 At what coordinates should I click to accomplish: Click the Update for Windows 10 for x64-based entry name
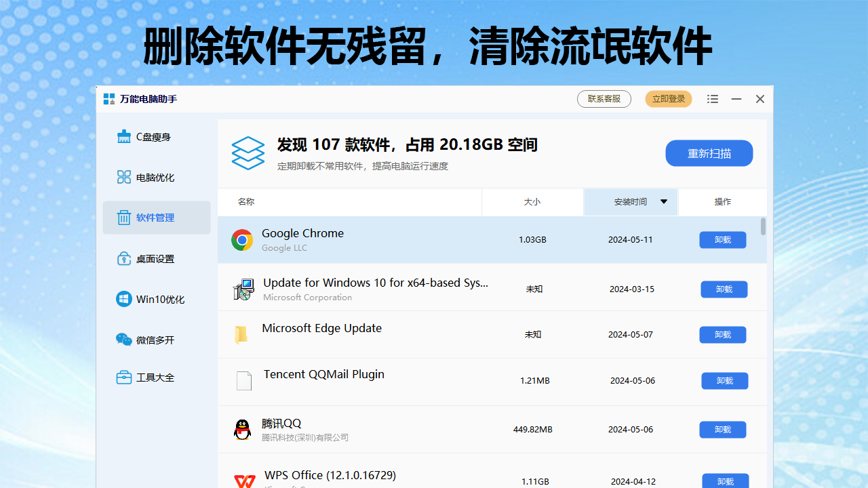pyautogui.click(x=376, y=283)
